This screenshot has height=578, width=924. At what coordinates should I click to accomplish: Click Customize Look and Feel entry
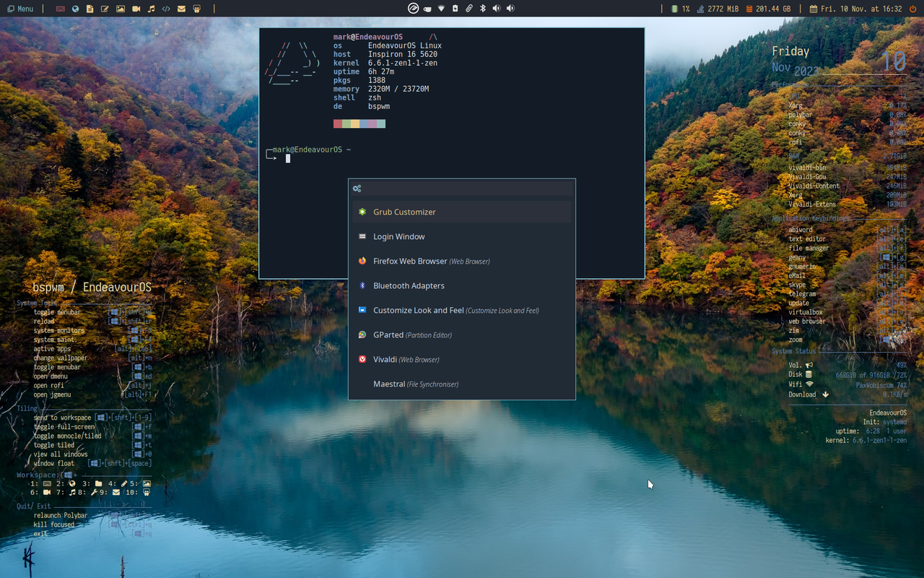[x=417, y=310]
